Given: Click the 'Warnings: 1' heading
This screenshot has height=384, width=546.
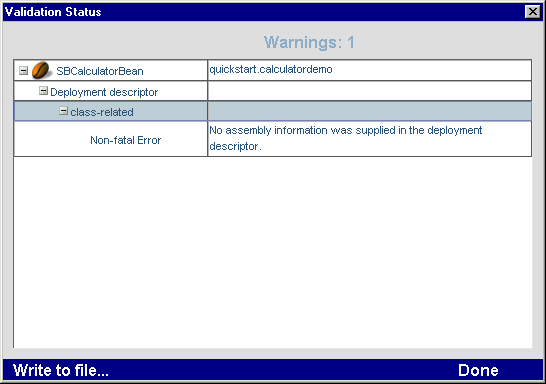Looking at the screenshot, I should tap(309, 42).
